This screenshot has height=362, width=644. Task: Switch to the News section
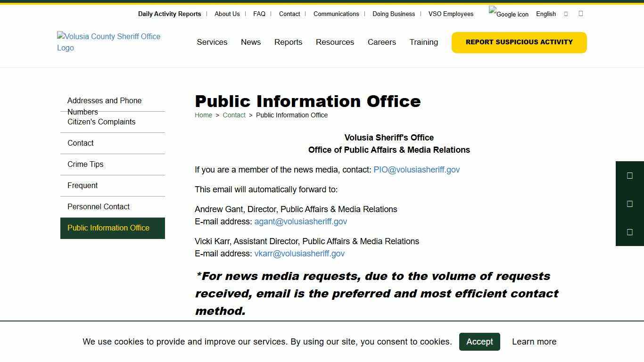(x=251, y=42)
